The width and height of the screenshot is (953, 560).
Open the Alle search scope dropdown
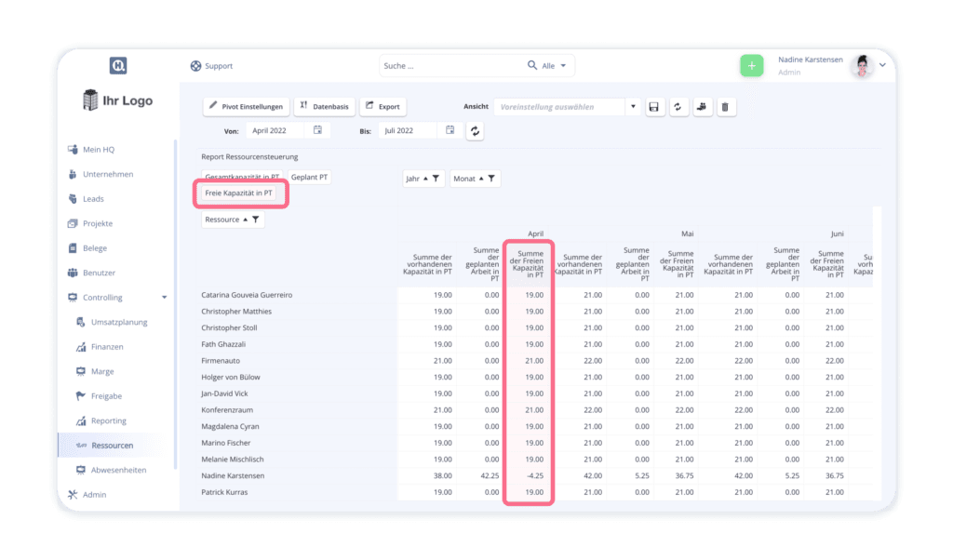tap(554, 66)
